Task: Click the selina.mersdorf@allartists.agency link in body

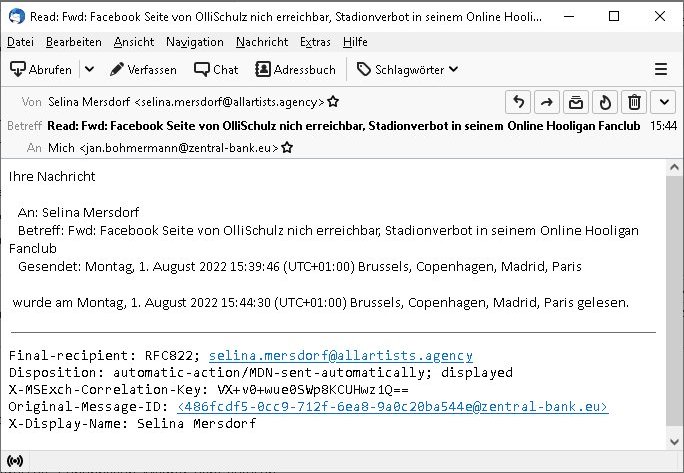Action: point(340,355)
